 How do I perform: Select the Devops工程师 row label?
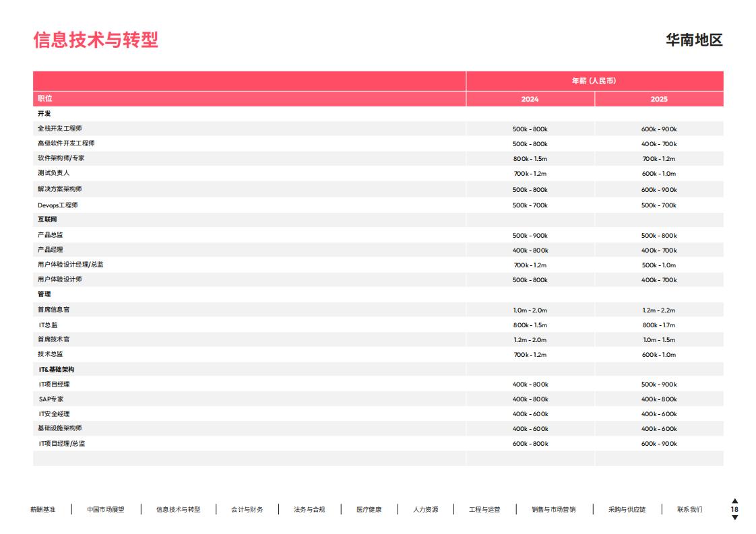tap(58, 205)
